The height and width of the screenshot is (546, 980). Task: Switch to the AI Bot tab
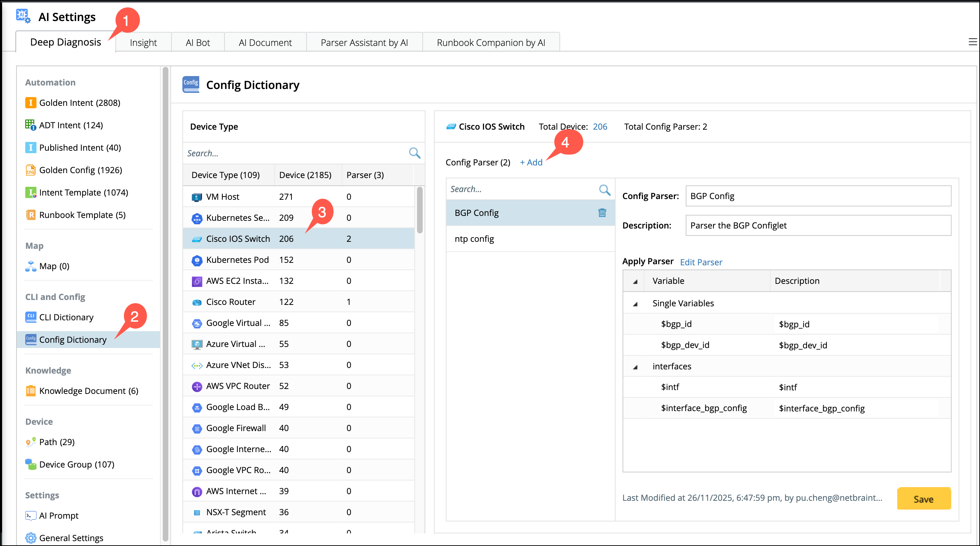(x=197, y=43)
